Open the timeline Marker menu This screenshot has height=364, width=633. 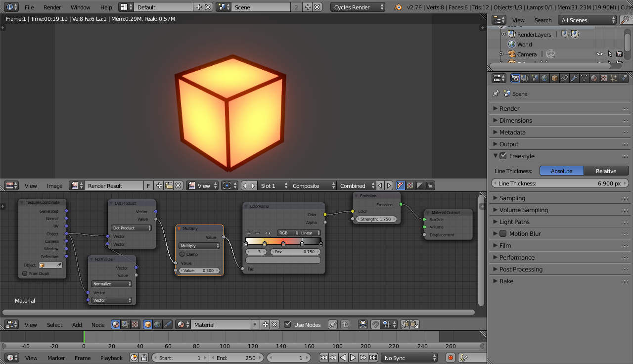56,358
